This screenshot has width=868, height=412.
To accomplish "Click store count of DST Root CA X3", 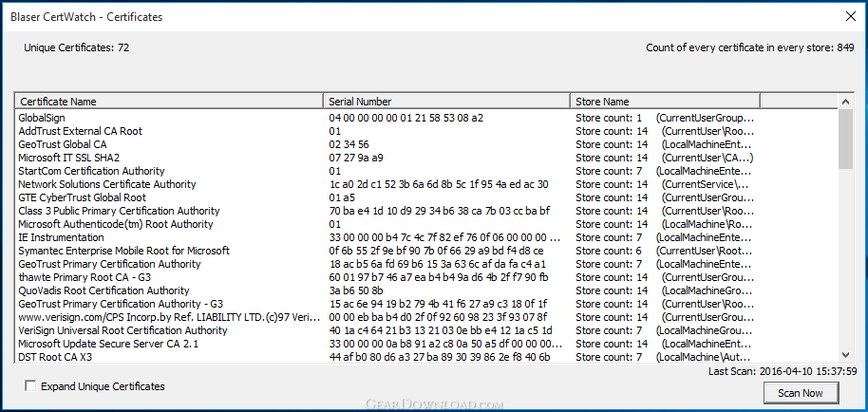I will tap(609, 357).
